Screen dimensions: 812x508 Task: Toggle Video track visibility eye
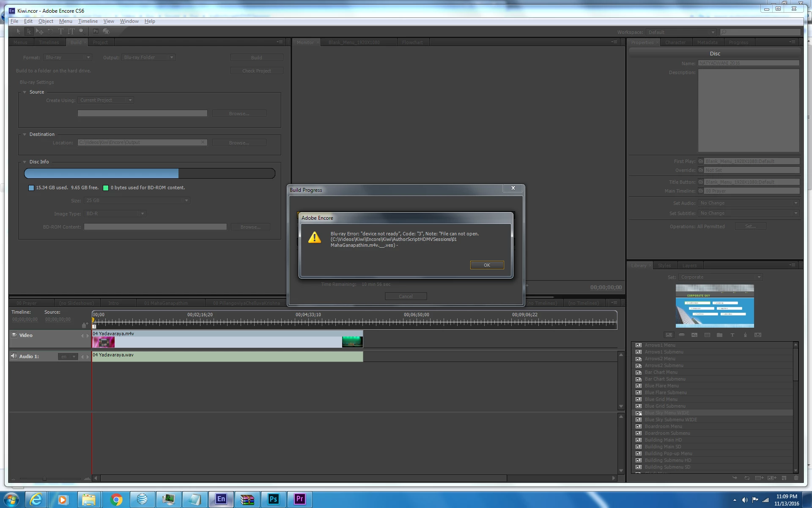14,335
